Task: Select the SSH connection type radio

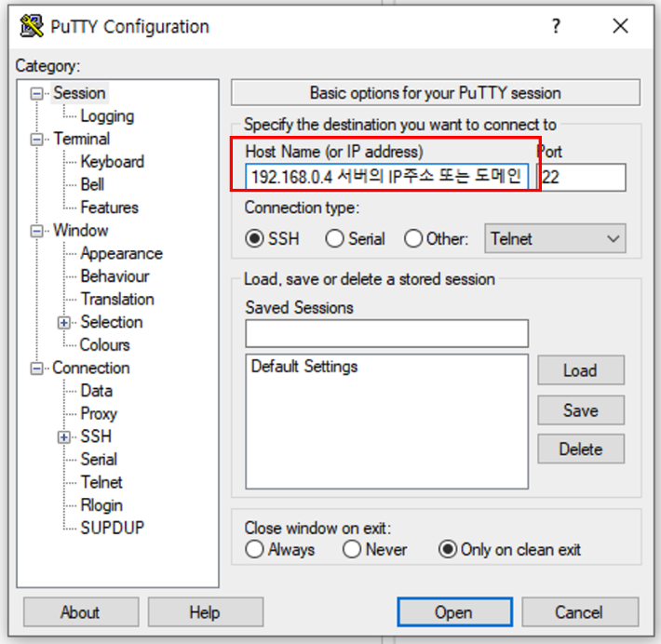Action: pos(254,238)
